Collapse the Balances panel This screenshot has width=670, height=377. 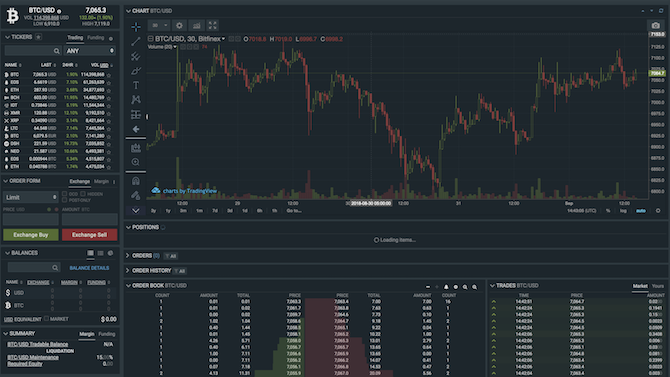(6, 253)
